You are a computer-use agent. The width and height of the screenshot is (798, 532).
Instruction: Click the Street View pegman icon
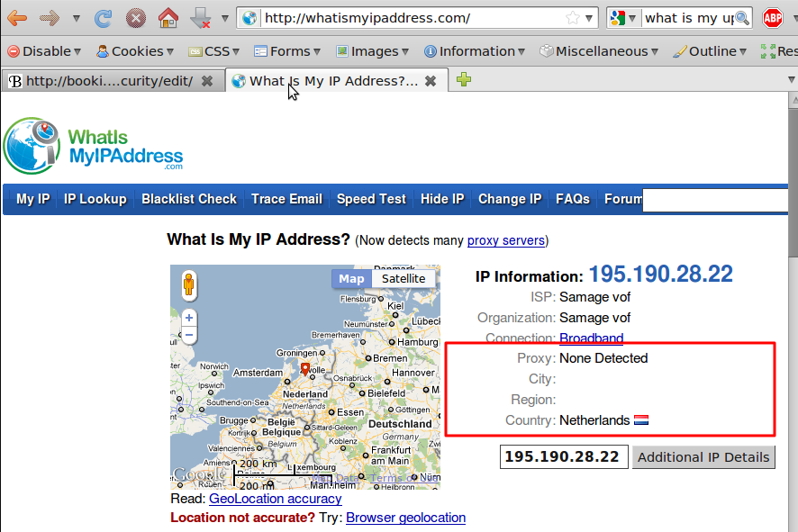(x=189, y=286)
